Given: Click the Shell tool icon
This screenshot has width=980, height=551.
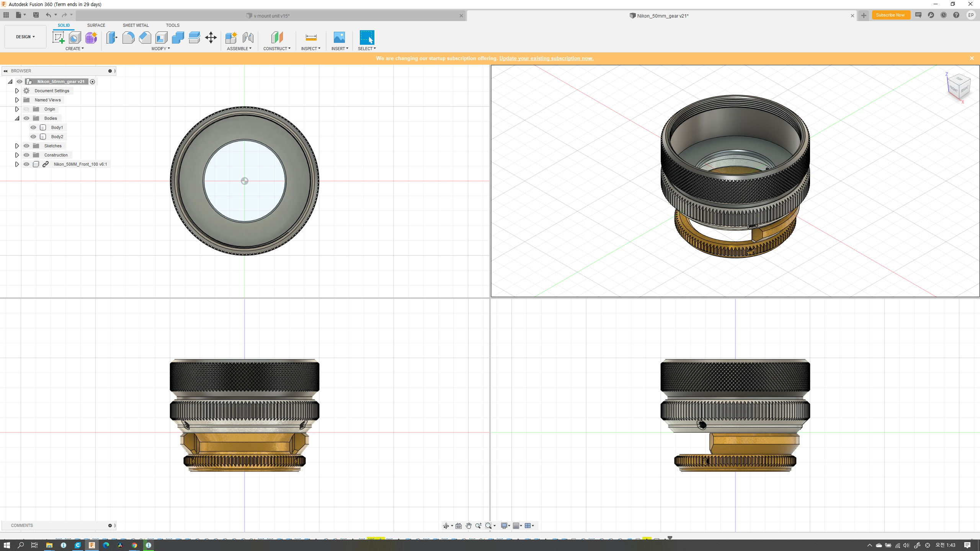Looking at the screenshot, I should pyautogui.click(x=161, y=37).
